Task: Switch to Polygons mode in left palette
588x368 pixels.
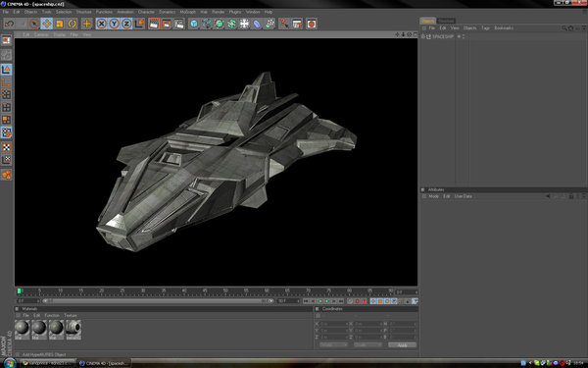Action: [x=6, y=120]
